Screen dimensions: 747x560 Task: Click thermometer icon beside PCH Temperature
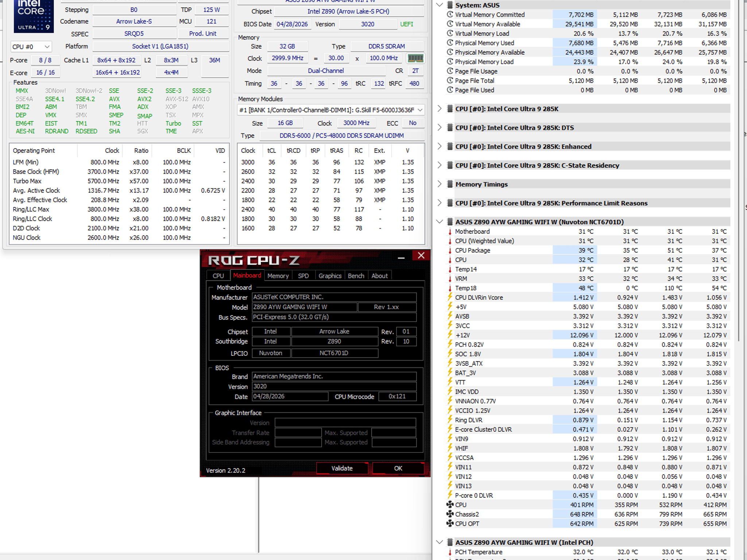point(450,552)
